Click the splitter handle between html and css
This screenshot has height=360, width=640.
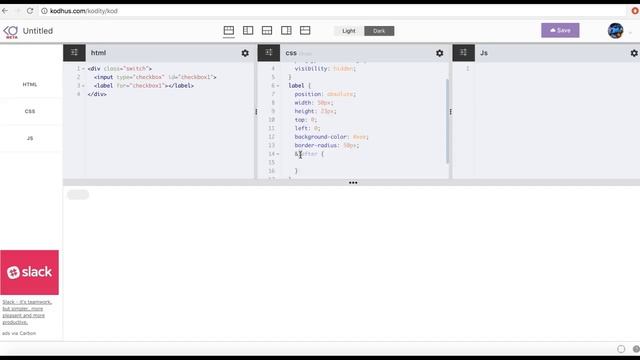click(x=256, y=111)
